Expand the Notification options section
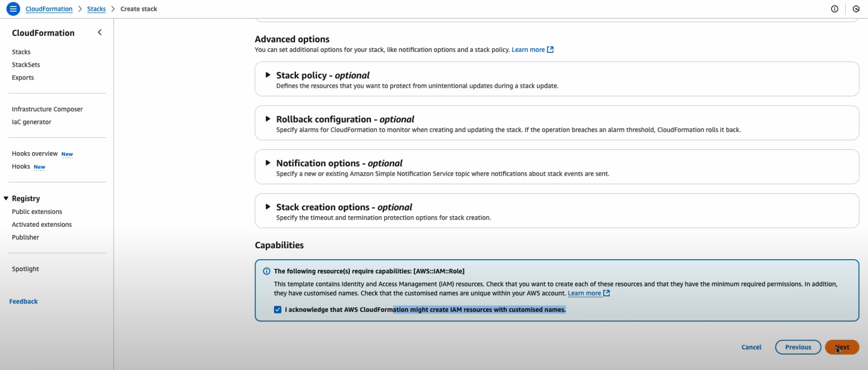This screenshot has width=868, height=370. (x=268, y=163)
